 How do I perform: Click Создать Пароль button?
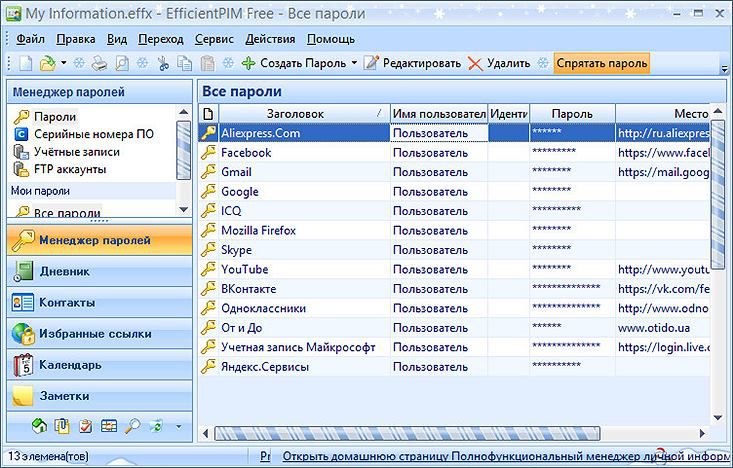point(295,63)
